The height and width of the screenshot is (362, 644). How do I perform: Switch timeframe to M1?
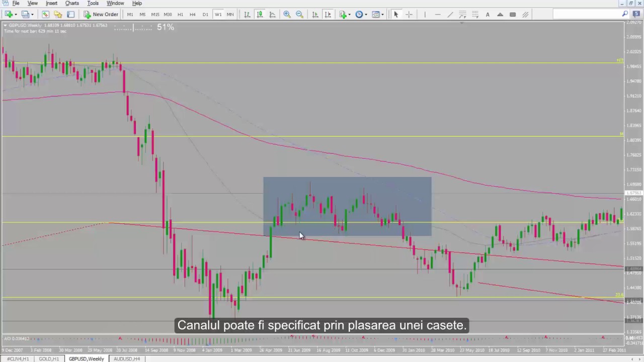pyautogui.click(x=130, y=15)
